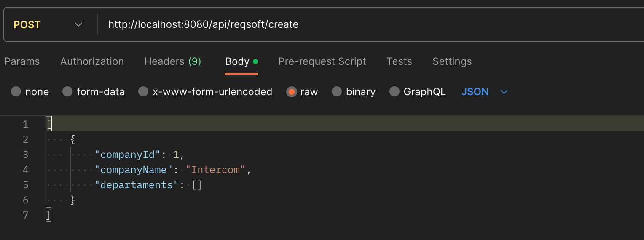Switch to the Params tab

pos(22,61)
